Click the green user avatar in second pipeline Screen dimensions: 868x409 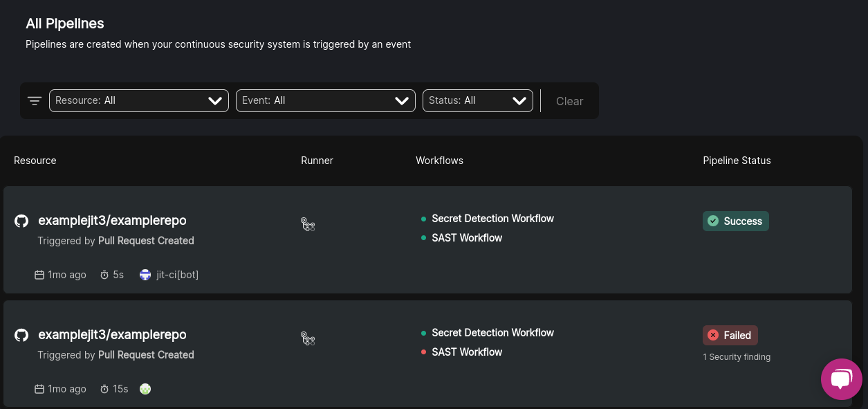click(x=145, y=389)
